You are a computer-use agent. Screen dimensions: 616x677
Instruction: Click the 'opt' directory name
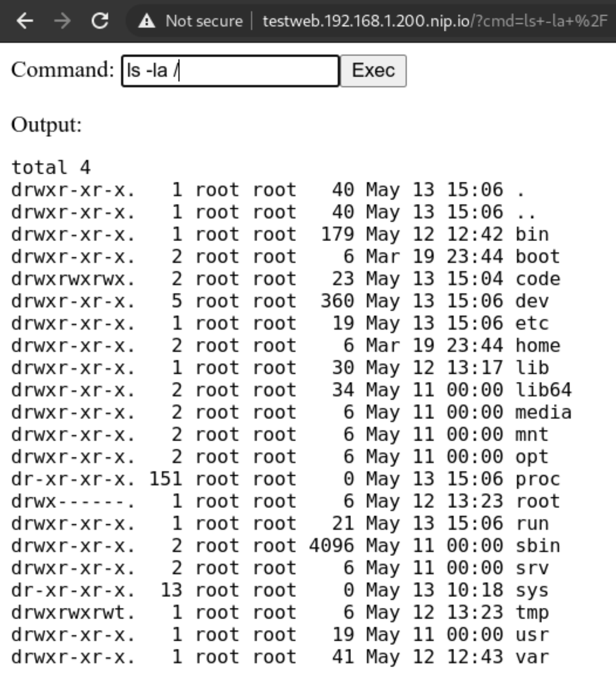pos(532,457)
